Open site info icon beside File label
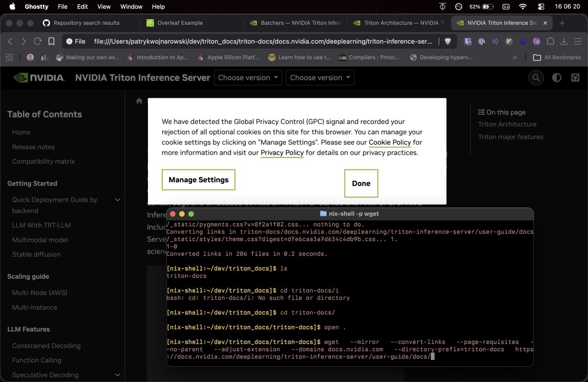Screen dimensions: 588x382 [x=70, y=42]
